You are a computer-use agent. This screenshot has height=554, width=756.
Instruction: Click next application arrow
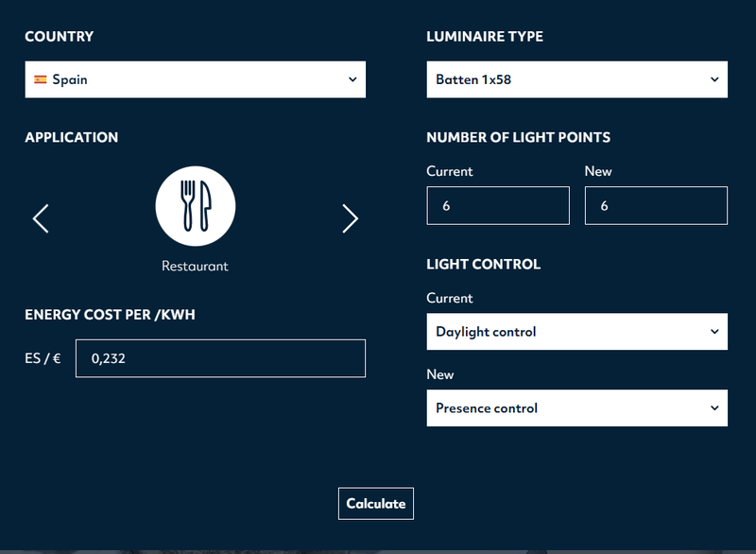350,218
